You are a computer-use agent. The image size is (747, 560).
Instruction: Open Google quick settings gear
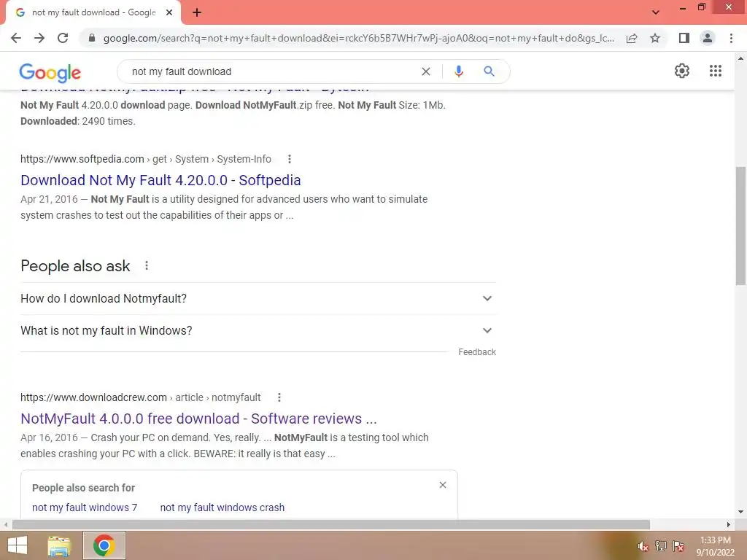pyautogui.click(x=682, y=71)
